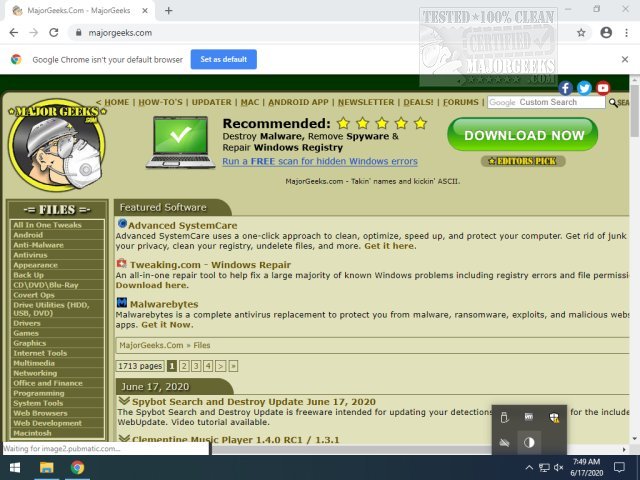Click the browser forward arrow
Screen dimensions: 640x480
coord(33,33)
